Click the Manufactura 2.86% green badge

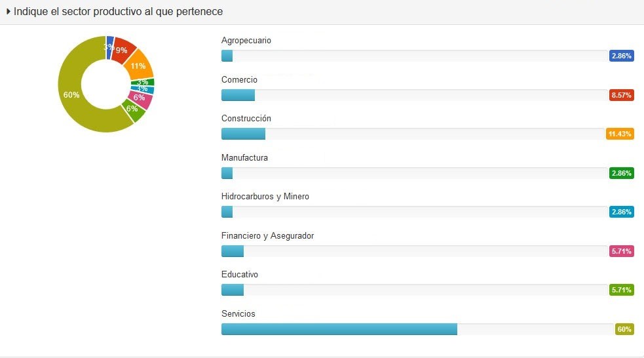point(621,173)
